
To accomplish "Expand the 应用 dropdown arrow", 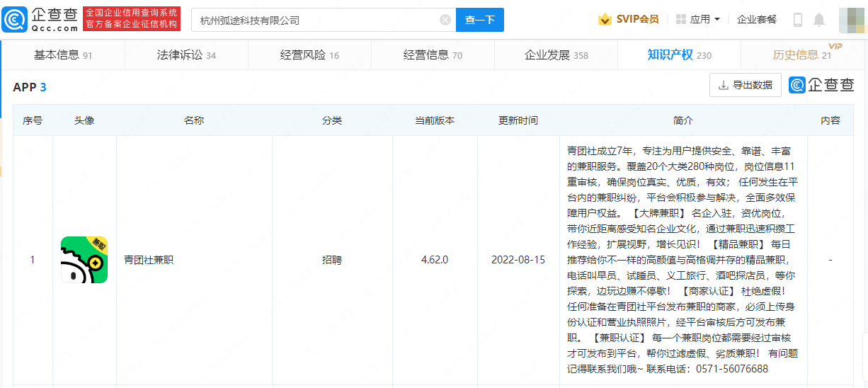I will [717, 19].
